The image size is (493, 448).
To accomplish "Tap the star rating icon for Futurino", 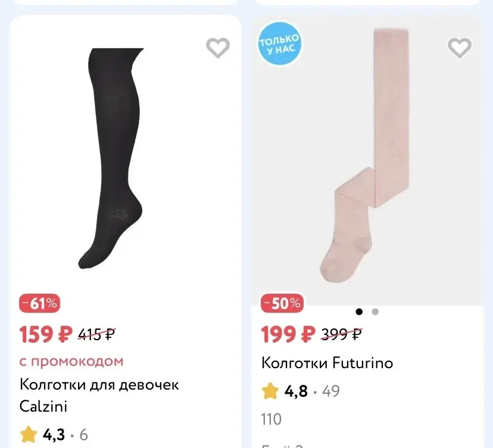I will (270, 391).
